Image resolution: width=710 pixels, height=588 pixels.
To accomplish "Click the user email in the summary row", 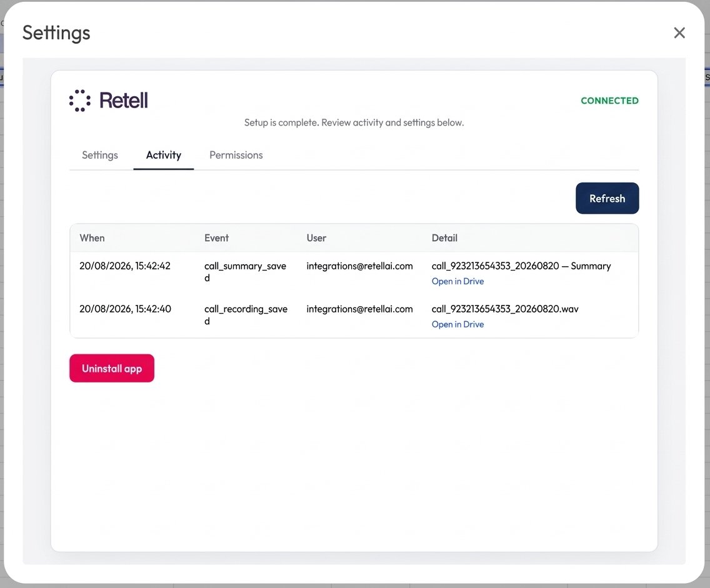I will click(x=359, y=266).
